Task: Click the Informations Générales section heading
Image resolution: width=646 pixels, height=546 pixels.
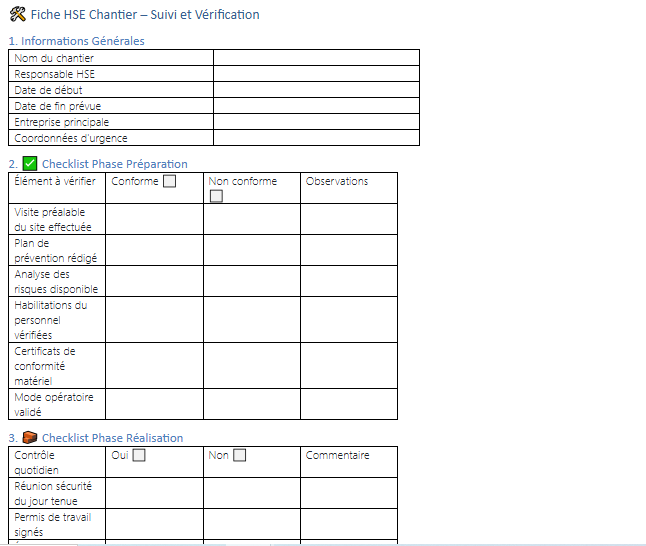Action: coord(82,41)
